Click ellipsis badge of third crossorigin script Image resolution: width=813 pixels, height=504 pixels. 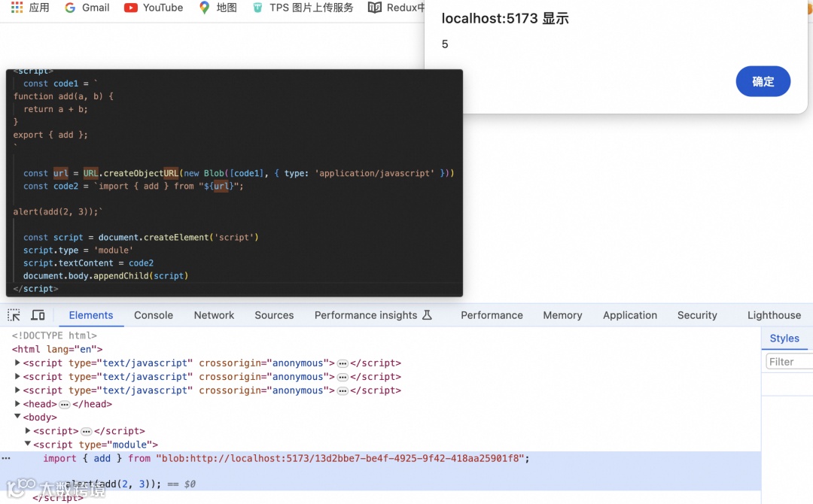pyautogui.click(x=343, y=390)
